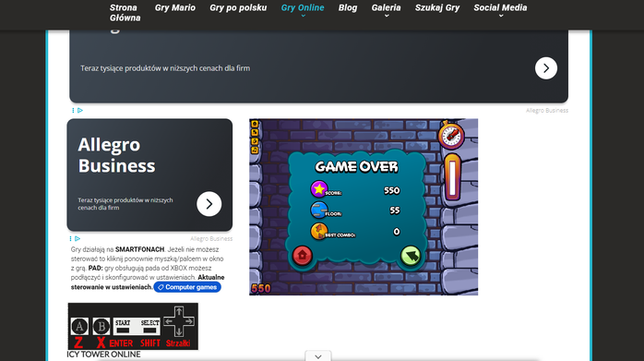Open the Blog menu item
The height and width of the screenshot is (361, 644).
point(348,7)
